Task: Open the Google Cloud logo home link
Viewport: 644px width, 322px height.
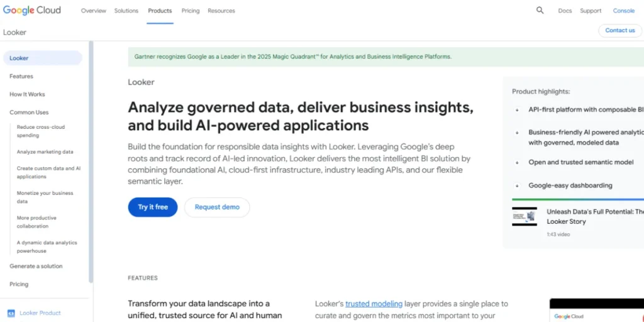Action: 32,10
